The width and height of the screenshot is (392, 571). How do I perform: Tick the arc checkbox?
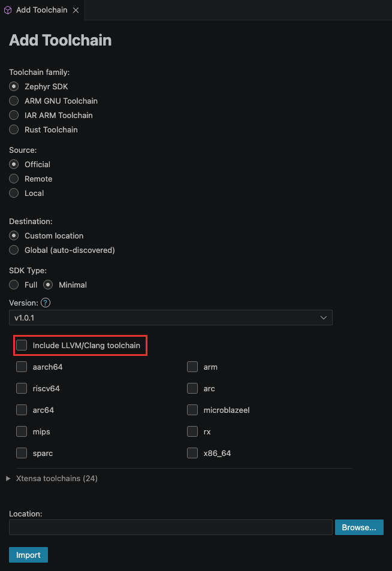(192, 388)
